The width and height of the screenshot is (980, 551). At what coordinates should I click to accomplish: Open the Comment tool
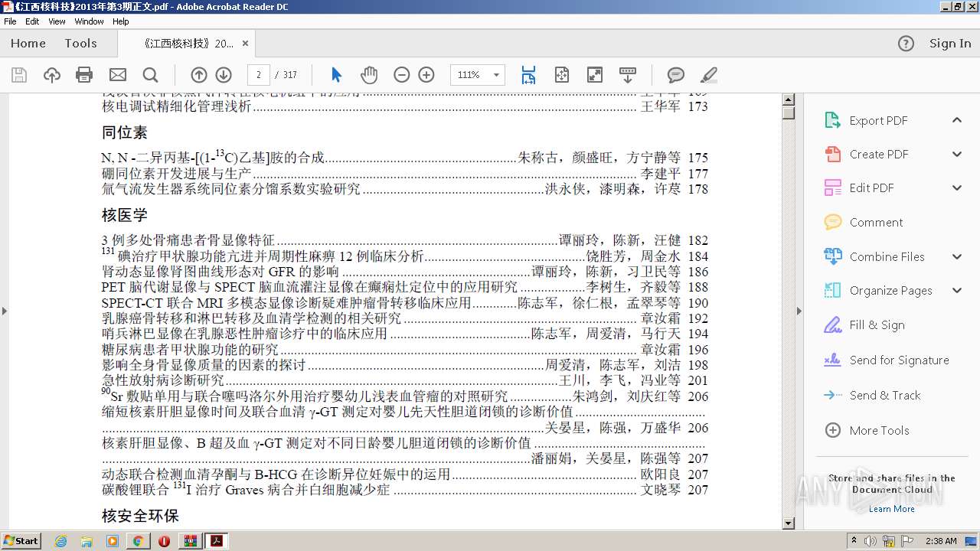[x=876, y=222]
